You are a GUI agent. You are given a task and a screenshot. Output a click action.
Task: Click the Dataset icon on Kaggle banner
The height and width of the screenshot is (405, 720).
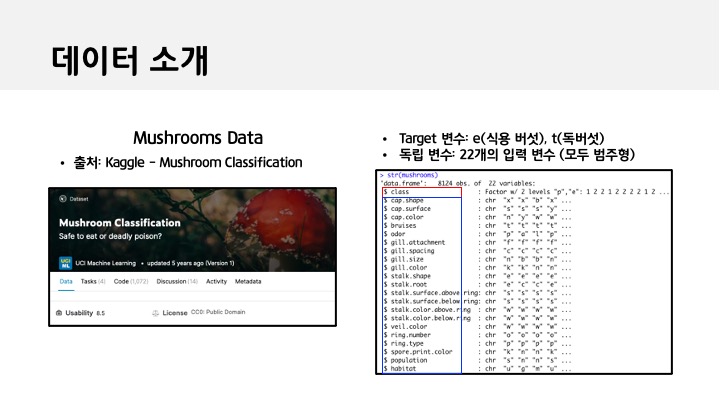coord(63,199)
